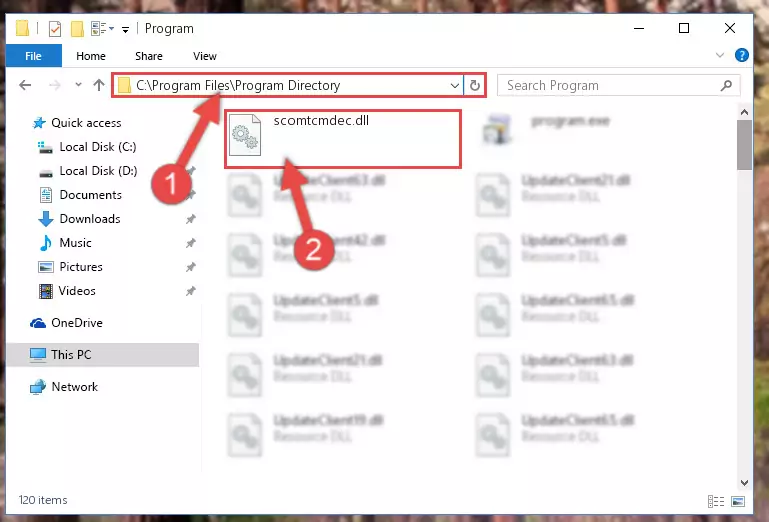Click in the Search Program field

coord(611,85)
